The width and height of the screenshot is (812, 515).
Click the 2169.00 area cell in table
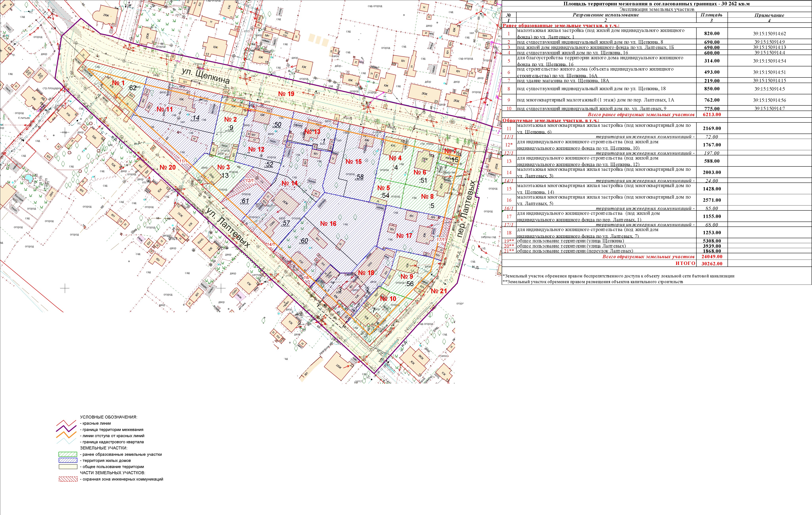[711, 128]
